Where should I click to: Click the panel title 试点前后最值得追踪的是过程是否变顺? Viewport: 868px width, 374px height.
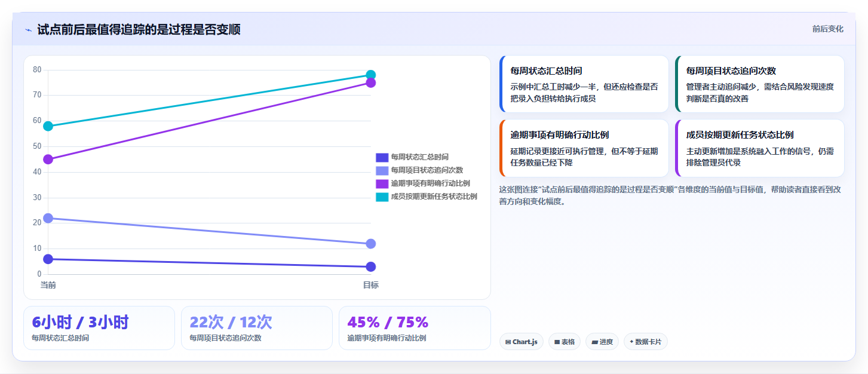click(139, 30)
